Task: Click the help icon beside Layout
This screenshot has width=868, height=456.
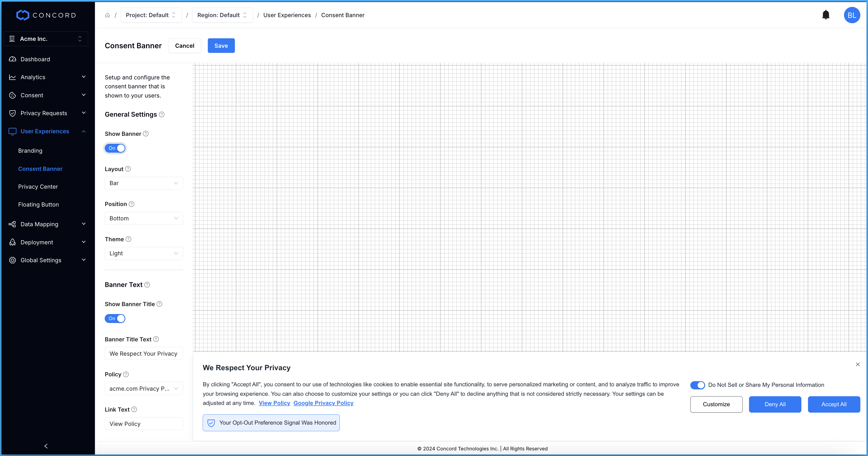Action: [x=128, y=169]
